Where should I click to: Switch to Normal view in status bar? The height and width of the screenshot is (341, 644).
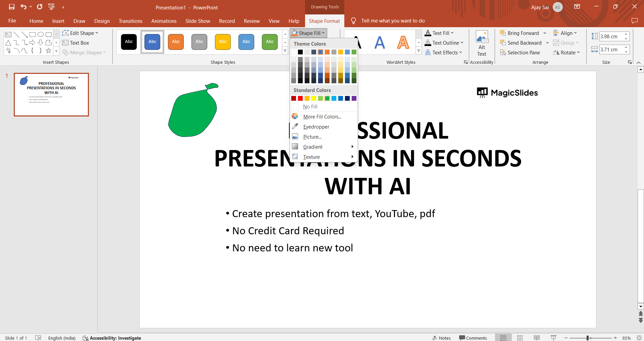click(x=503, y=338)
